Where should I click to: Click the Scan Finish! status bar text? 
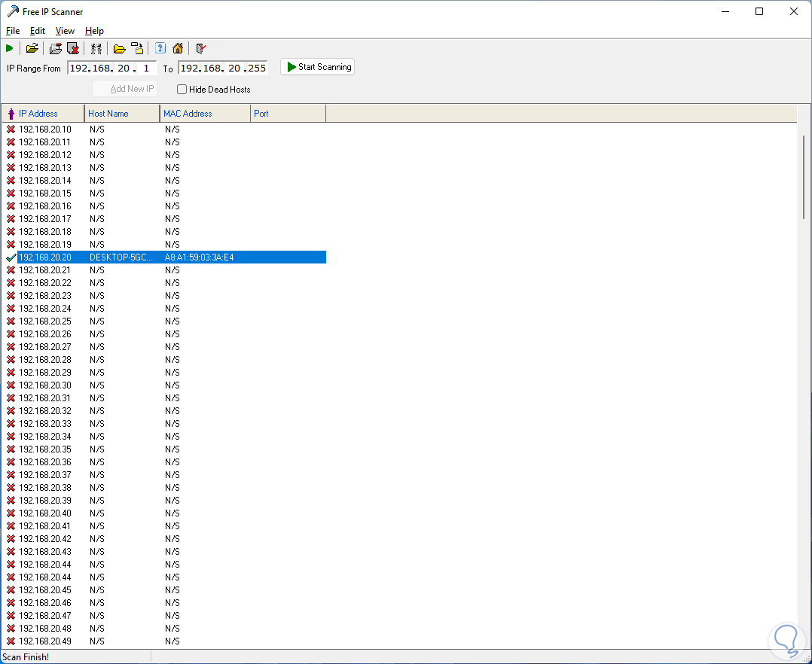[x=26, y=657]
